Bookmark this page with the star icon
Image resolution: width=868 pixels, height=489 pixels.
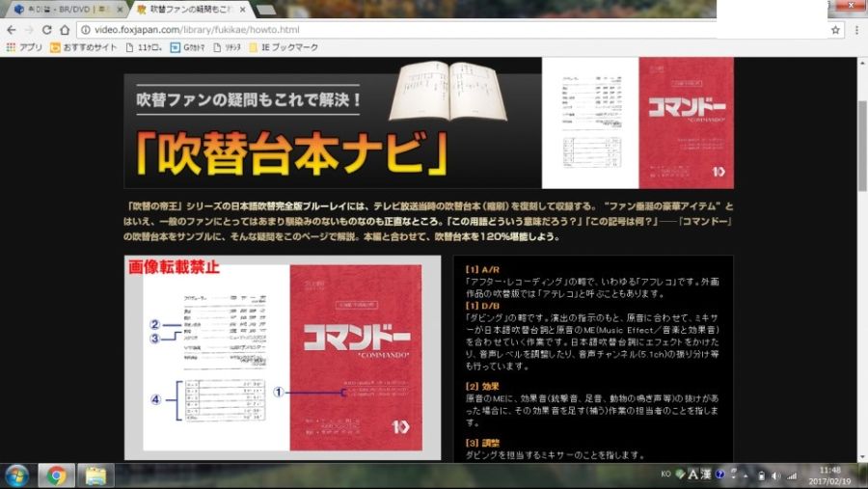[835, 30]
